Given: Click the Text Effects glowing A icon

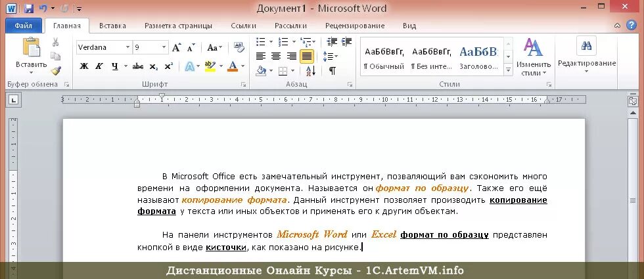Looking at the screenshot, I should click(x=190, y=66).
